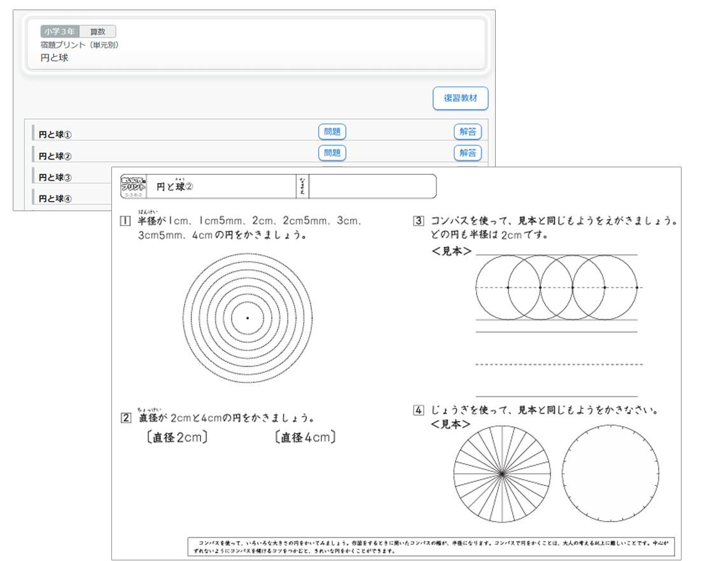Click the なまえ name box on the worksheet
Image resolution: width=728 pixels, height=561 pixels.
click(x=371, y=186)
